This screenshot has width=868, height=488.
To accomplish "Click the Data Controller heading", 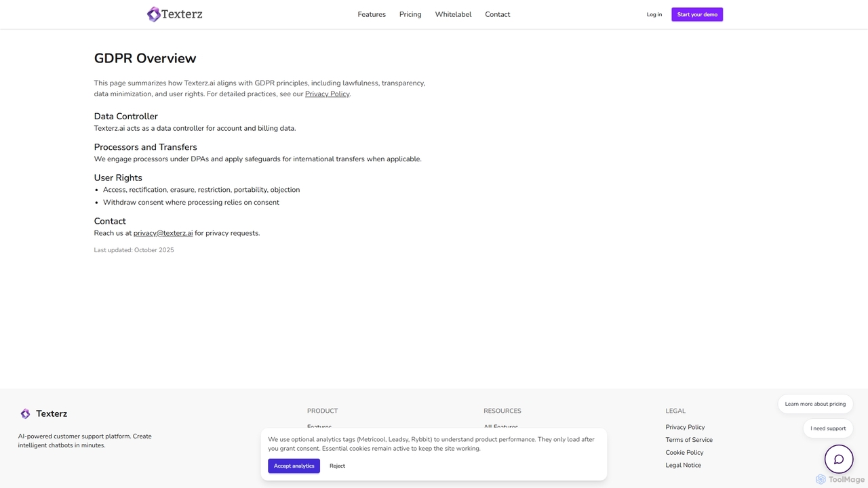I will coord(125,117).
